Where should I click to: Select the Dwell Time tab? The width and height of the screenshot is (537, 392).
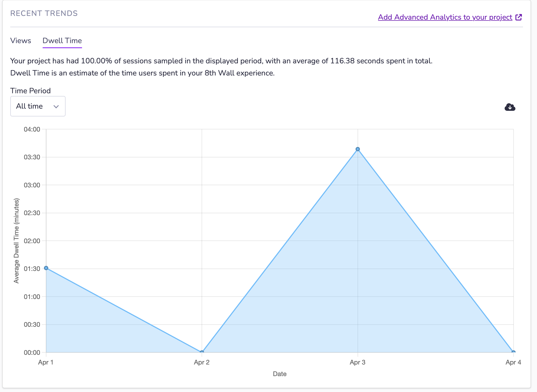coord(62,40)
